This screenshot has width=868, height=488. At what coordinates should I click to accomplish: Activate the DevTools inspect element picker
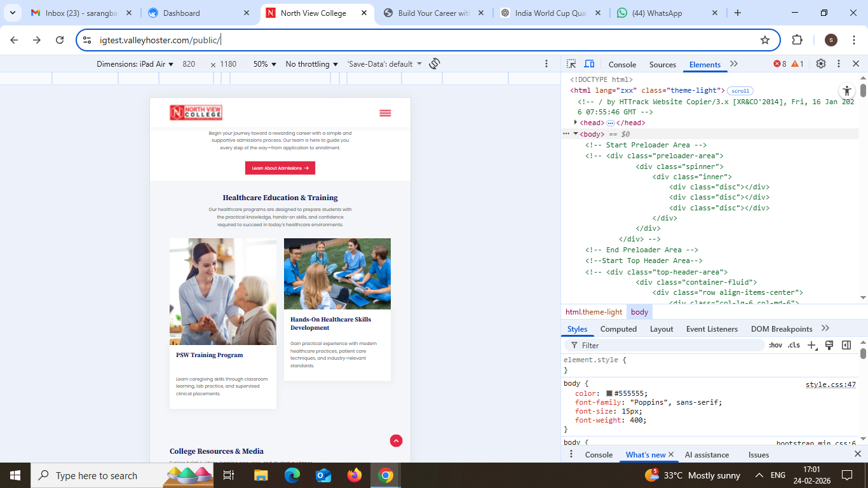coord(571,64)
